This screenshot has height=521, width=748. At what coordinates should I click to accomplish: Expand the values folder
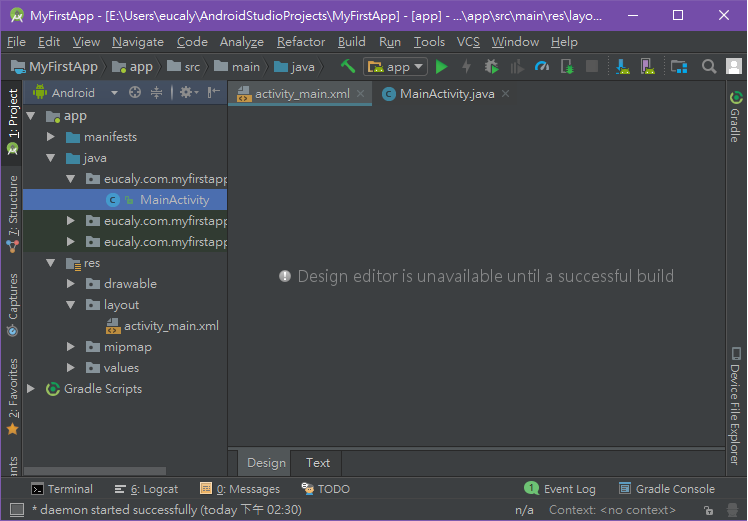(71, 368)
